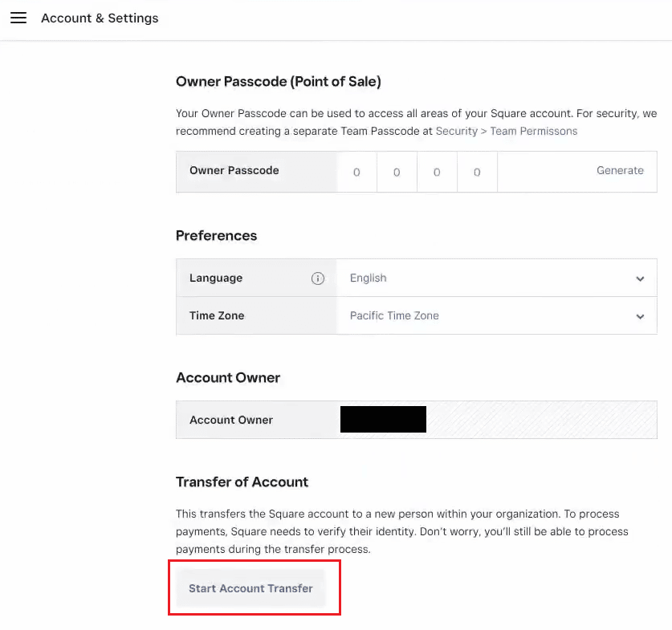Click the Transfer of Account heading

click(242, 482)
